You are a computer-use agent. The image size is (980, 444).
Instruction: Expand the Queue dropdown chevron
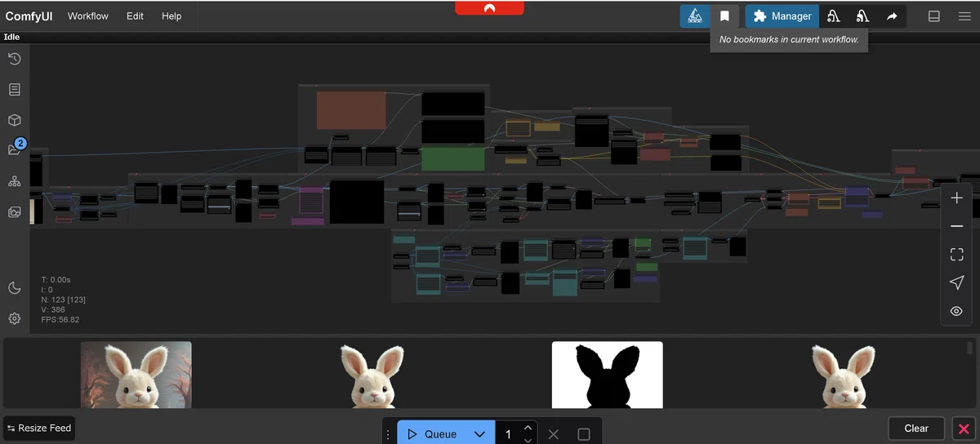479,434
